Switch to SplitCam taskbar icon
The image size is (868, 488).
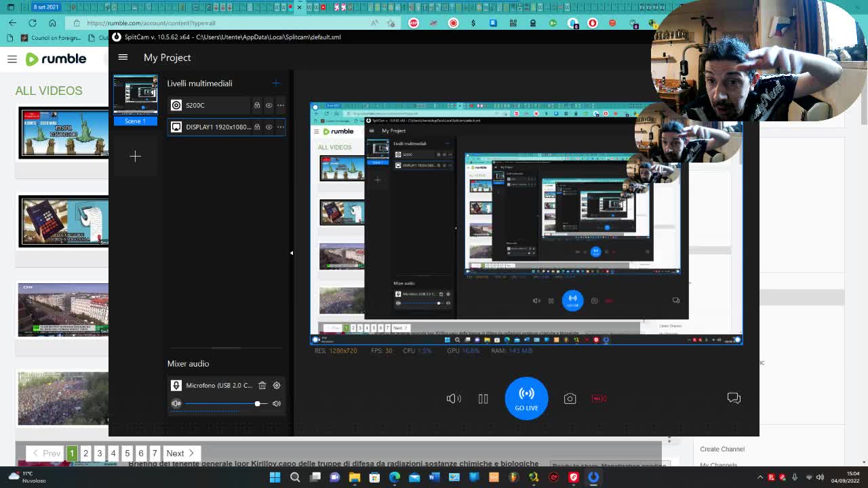pos(593,477)
